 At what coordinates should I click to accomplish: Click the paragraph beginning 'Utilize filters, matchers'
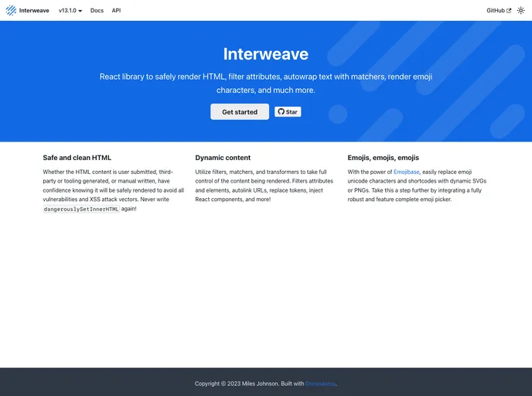264,186
